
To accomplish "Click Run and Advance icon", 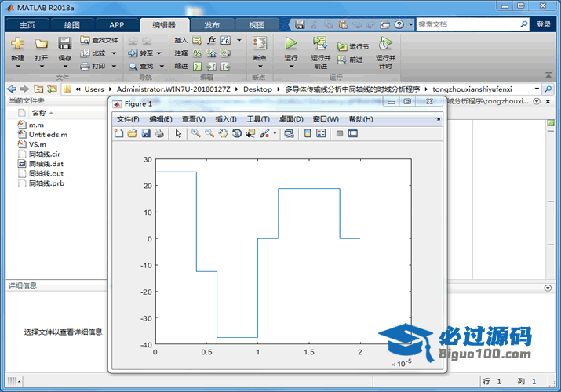I will click(x=320, y=43).
